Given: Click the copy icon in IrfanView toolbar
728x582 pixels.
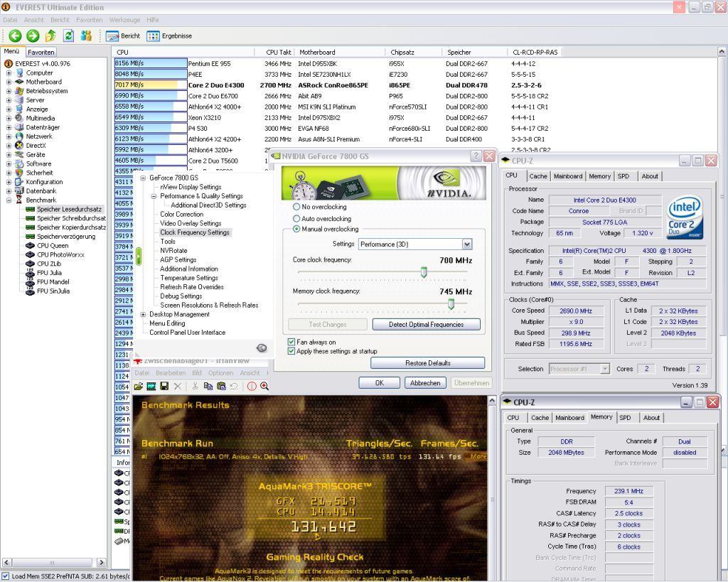Looking at the screenshot, I should tap(208, 386).
